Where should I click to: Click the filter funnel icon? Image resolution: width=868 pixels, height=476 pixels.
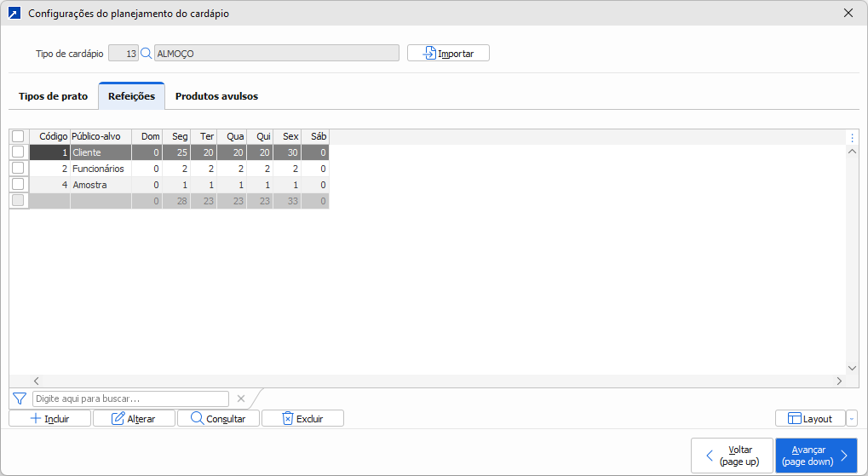(20, 399)
